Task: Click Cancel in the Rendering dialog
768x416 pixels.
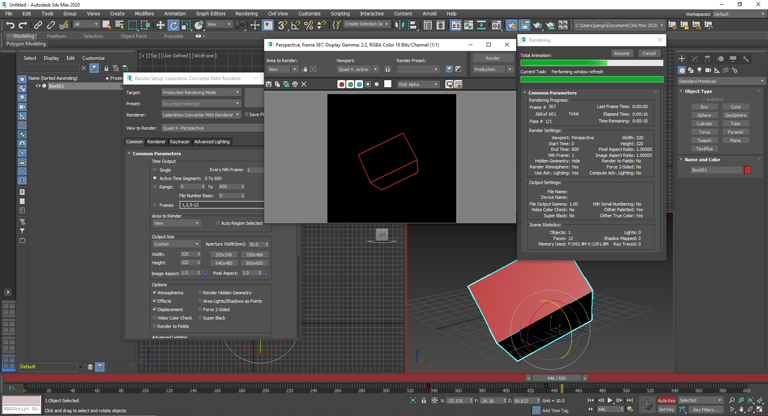Action: [x=649, y=54]
